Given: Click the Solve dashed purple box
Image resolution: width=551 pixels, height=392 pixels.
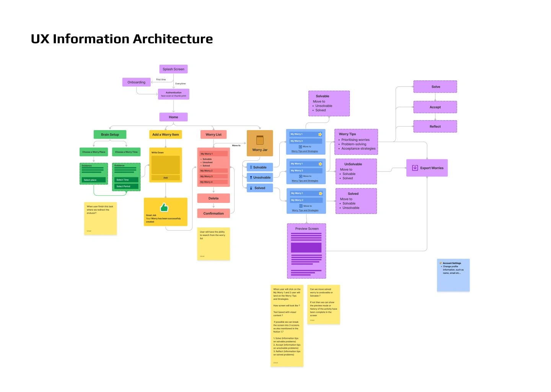Looking at the screenshot, I should pyautogui.click(x=435, y=87).
